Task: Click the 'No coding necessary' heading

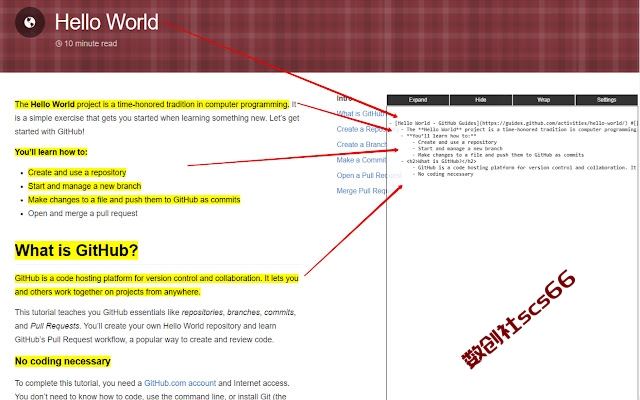Action: coord(63,361)
